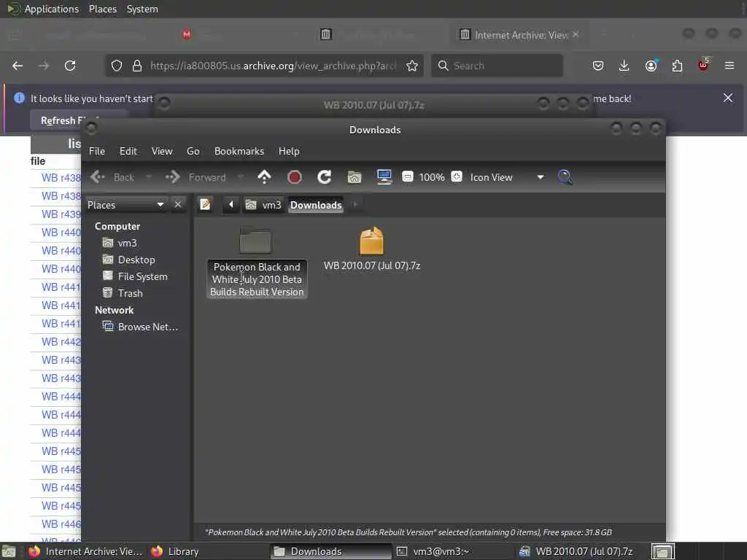This screenshot has width=747, height=560.
Task: Open Firefox hamburger menu
Action: coord(729,66)
